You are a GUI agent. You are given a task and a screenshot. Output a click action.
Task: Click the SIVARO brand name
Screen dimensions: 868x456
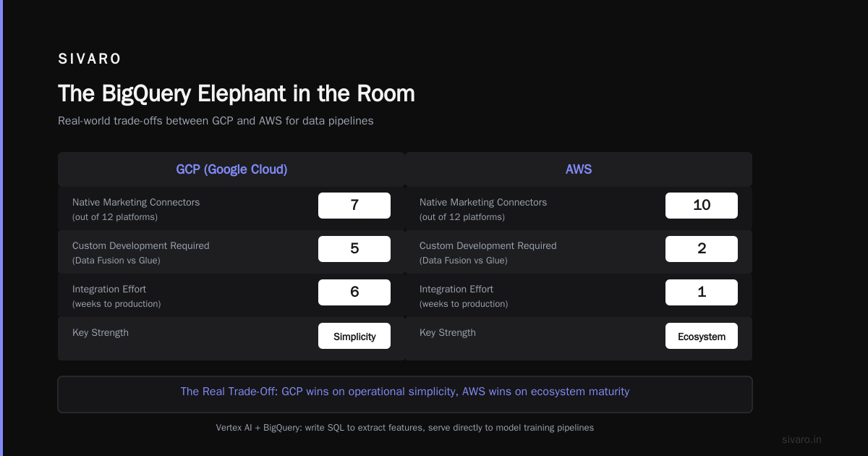click(90, 59)
